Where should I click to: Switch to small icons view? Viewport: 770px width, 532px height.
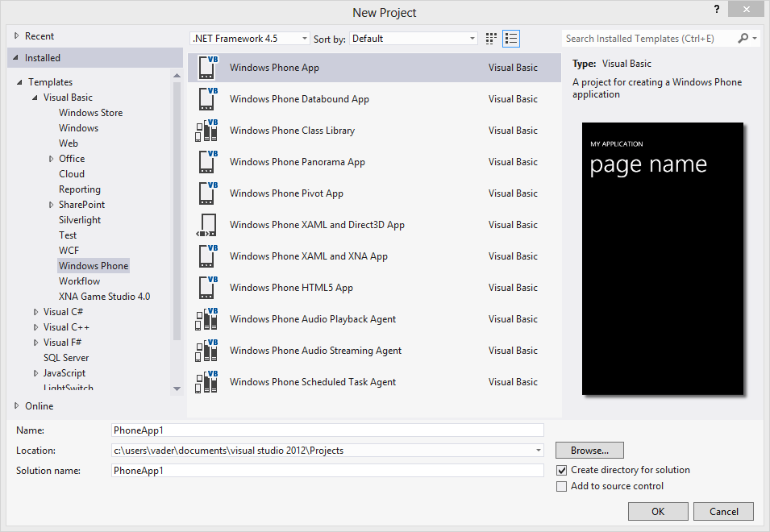[491, 39]
